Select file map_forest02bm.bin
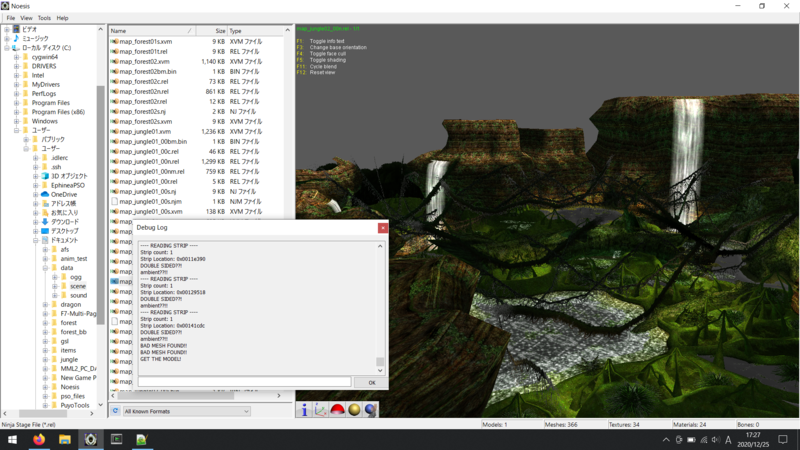800x450 pixels. (148, 71)
